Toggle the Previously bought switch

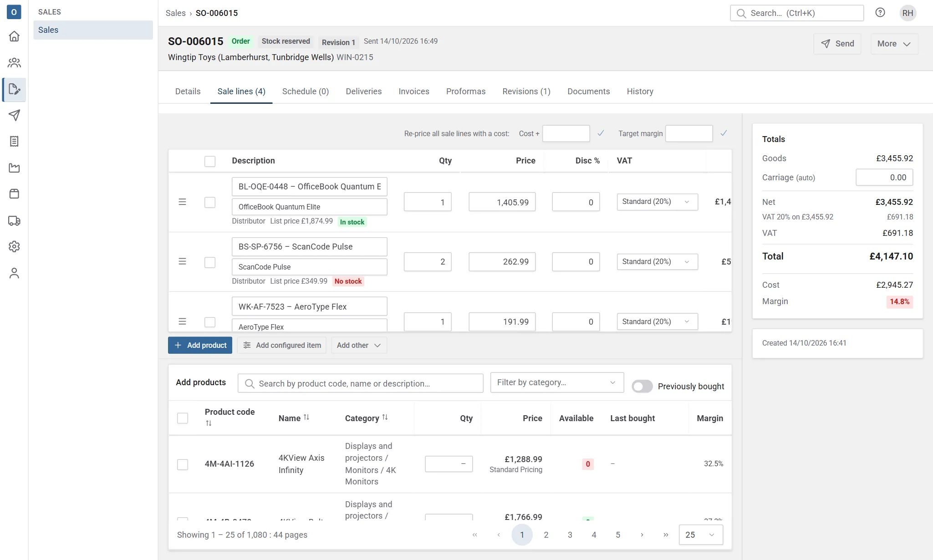[642, 387]
